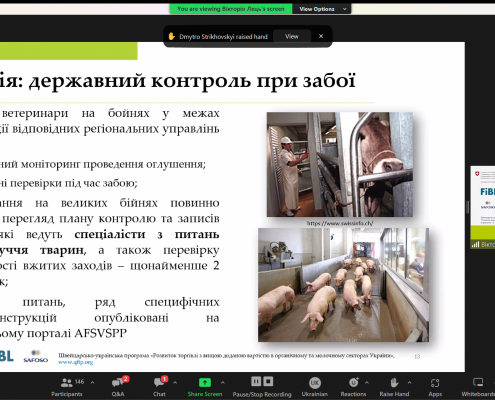The width and height of the screenshot is (495, 400).
Task: Stop the recording
Action: [x=268, y=381]
